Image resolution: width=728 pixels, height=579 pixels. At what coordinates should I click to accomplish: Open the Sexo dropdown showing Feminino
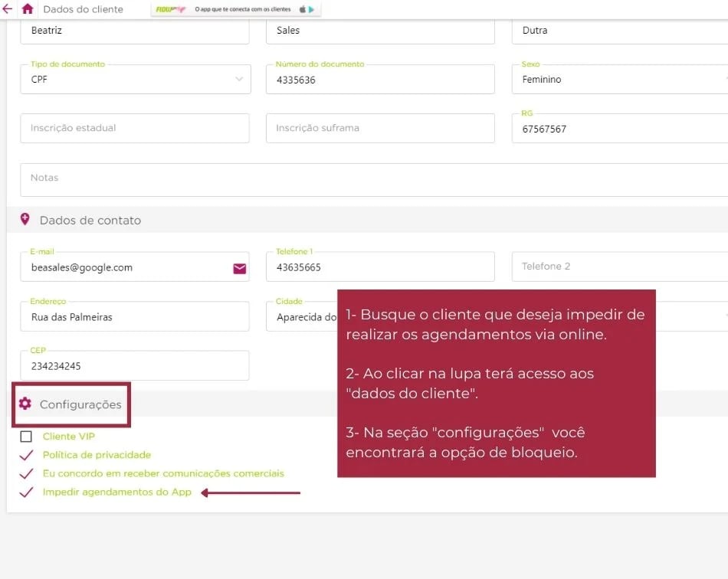click(620, 80)
